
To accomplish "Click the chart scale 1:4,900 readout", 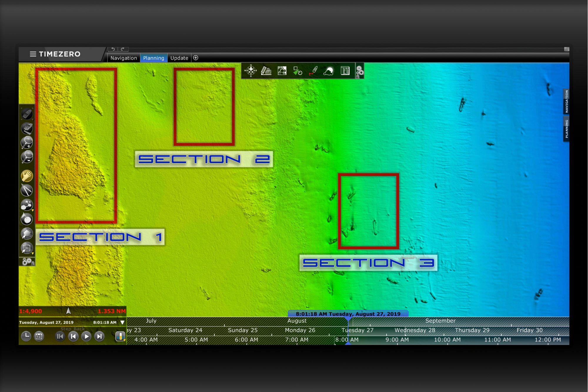I will pos(30,311).
